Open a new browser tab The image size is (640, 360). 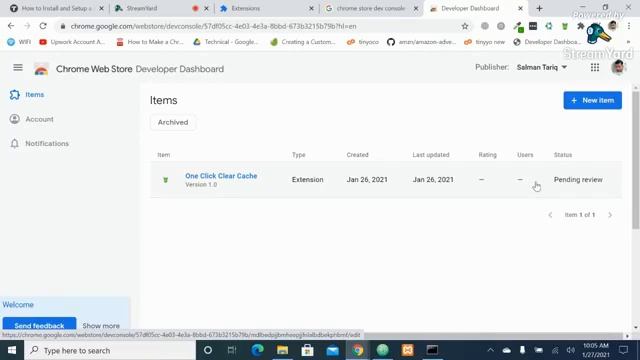[539, 8]
